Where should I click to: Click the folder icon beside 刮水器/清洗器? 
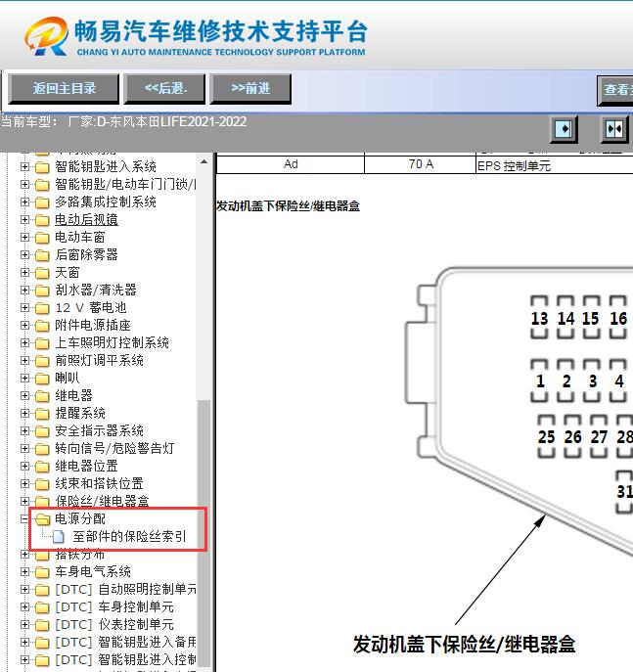click(42, 291)
